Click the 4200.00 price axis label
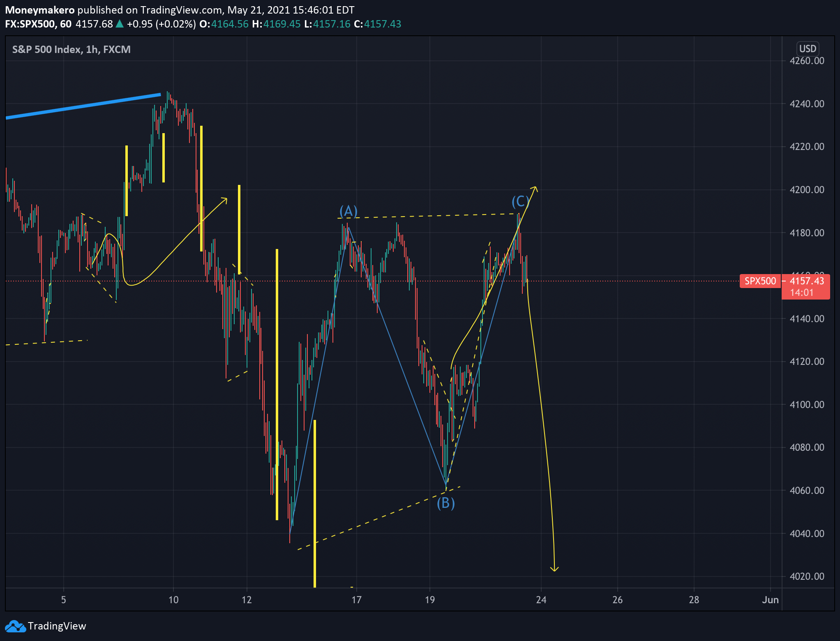Image resolution: width=840 pixels, height=641 pixels. [807, 189]
